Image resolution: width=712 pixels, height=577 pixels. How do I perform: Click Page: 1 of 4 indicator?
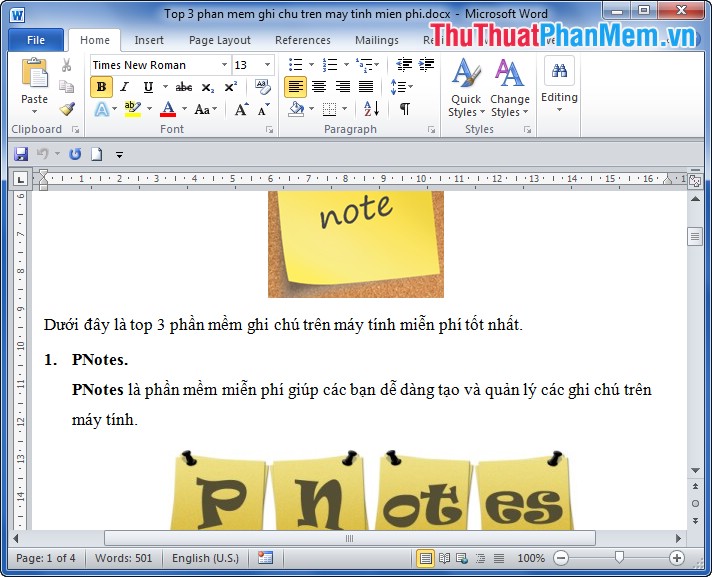coord(45,558)
